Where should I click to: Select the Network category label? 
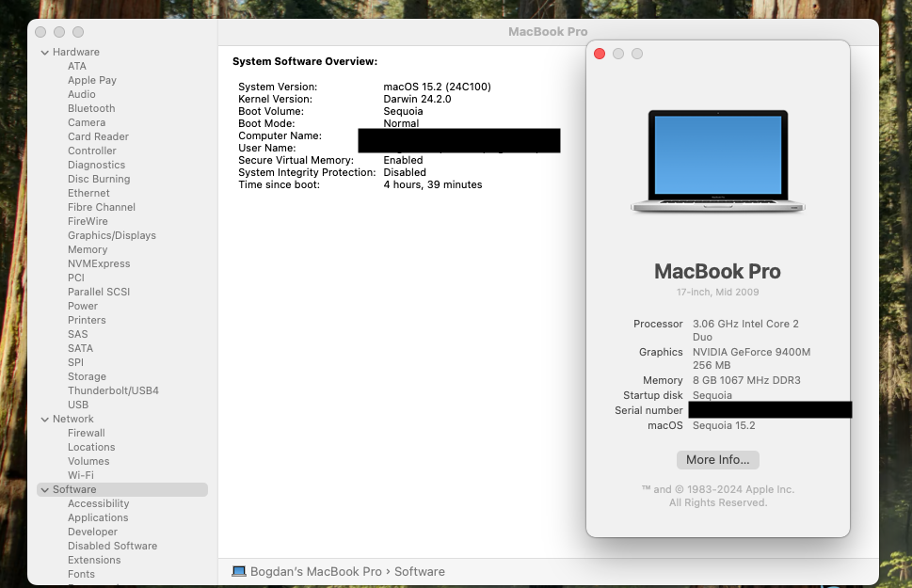click(x=73, y=420)
